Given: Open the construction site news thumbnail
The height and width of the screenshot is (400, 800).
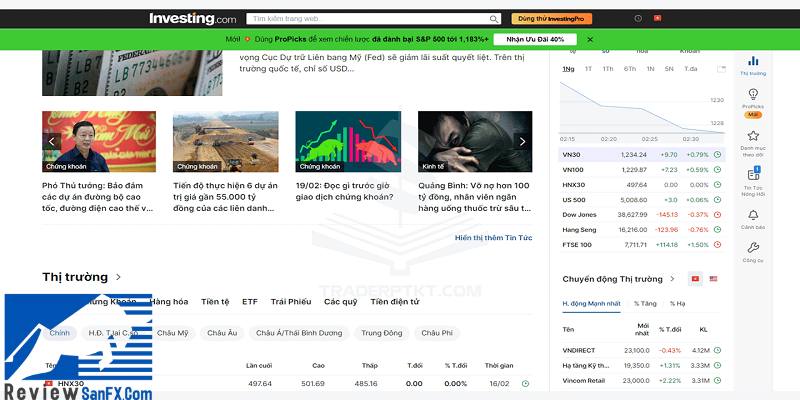Looking at the screenshot, I should click(226, 141).
